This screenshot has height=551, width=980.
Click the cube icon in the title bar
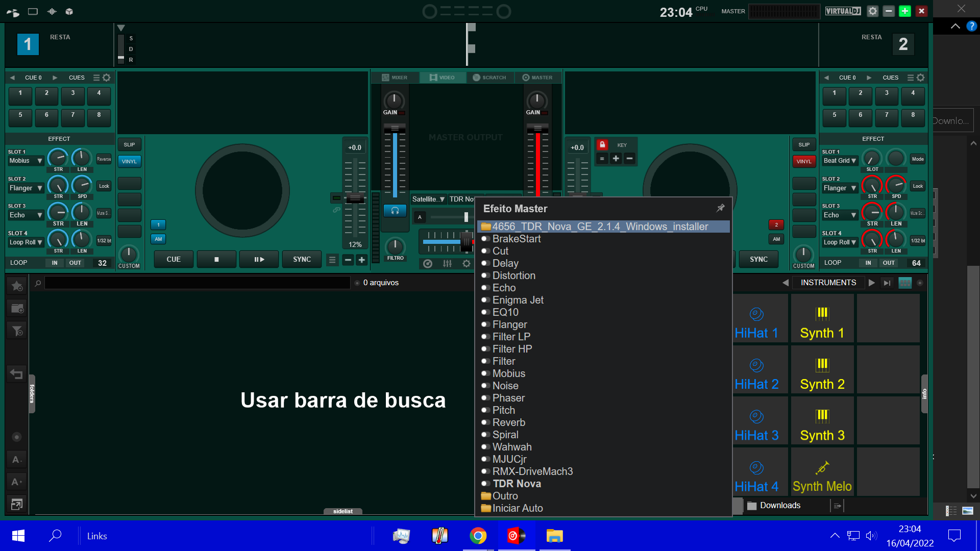click(69, 11)
